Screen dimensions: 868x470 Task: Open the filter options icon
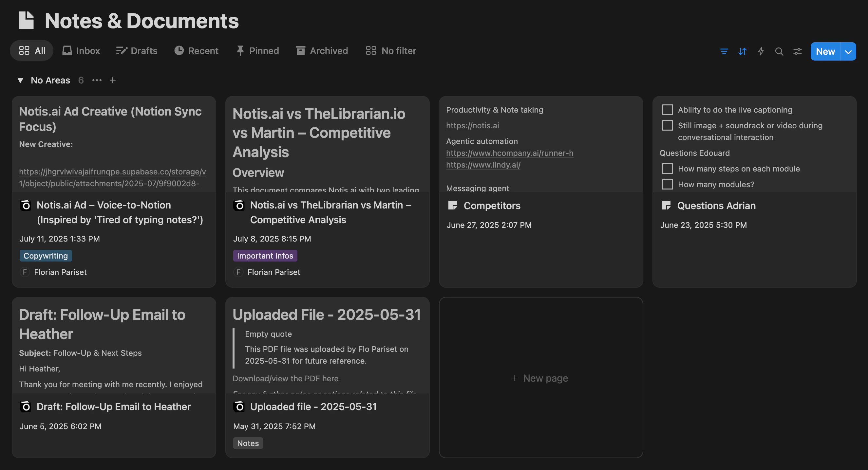tap(724, 51)
